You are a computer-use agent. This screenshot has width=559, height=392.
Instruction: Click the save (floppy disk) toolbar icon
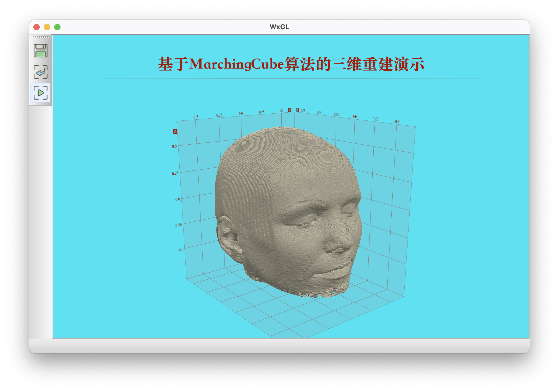tap(40, 51)
